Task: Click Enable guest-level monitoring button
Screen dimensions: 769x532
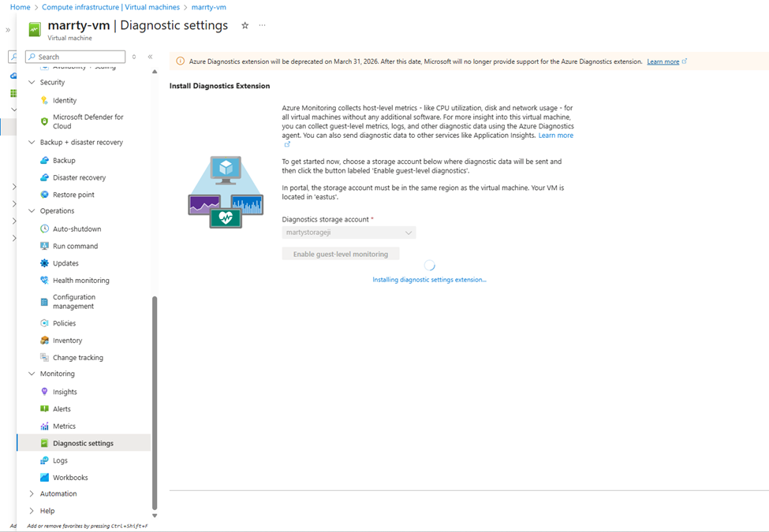Action: (x=341, y=254)
